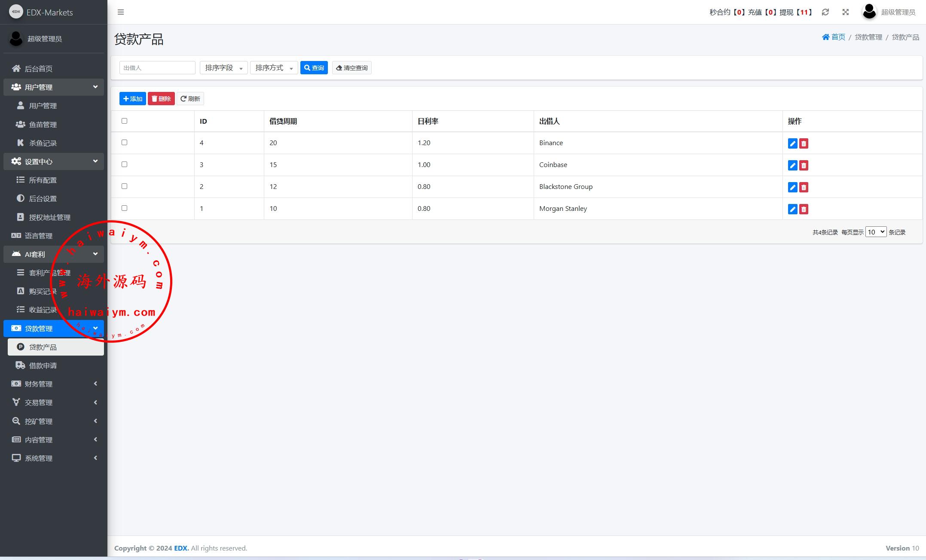Toggle the select-all header checkbox
Viewport: 926px width, 560px height.
click(124, 121)
